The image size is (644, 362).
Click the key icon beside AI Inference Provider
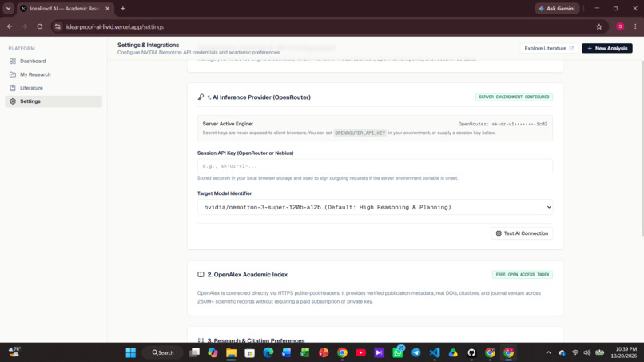tap(201, 97)
